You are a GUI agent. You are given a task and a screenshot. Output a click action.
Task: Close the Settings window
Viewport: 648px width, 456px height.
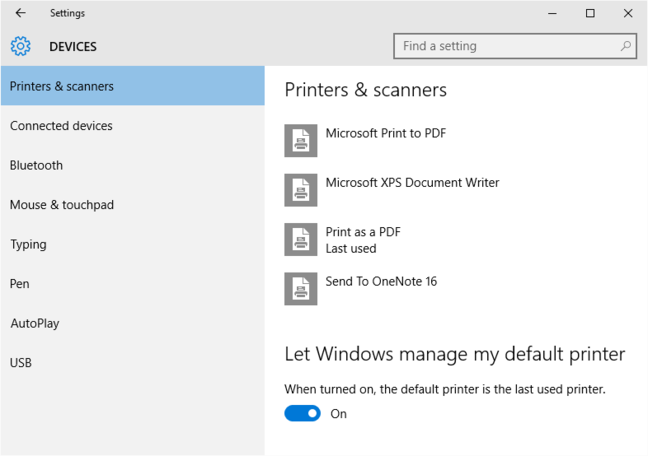[x=628, y=13]
